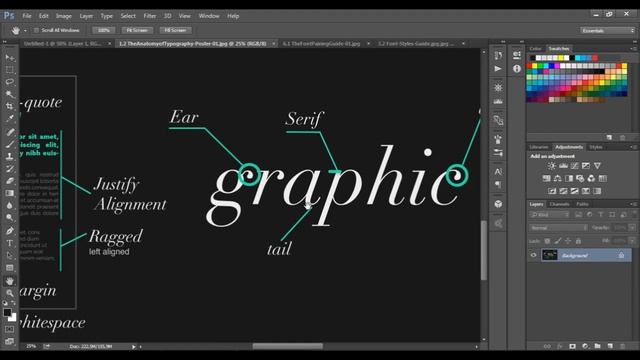640x360 pixels.
Task: Add a Brightness/Contrast adjustment
Action: pyautogui.click(x=551, y=166)
